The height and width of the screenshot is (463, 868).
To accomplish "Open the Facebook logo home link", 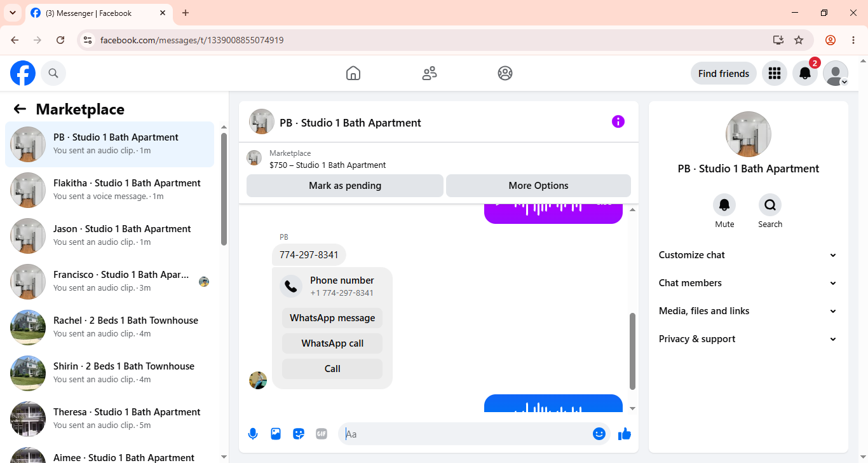I will click(23, 73).
